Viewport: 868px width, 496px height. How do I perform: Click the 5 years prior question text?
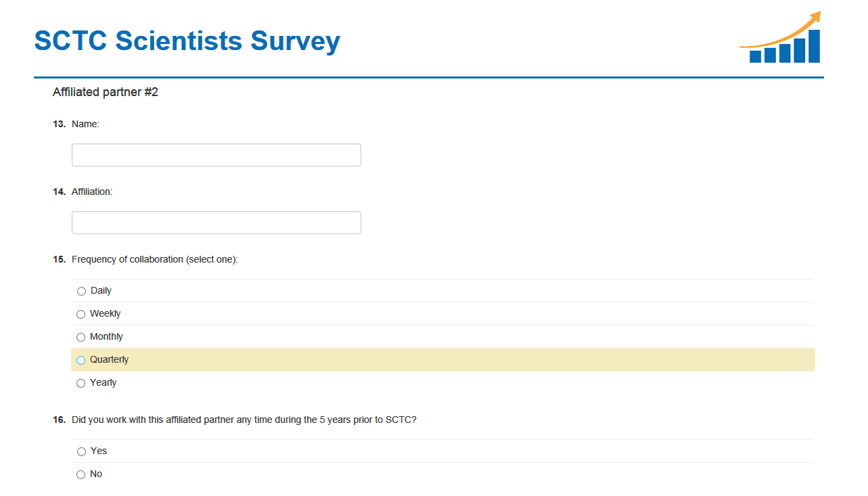point(244,420)
